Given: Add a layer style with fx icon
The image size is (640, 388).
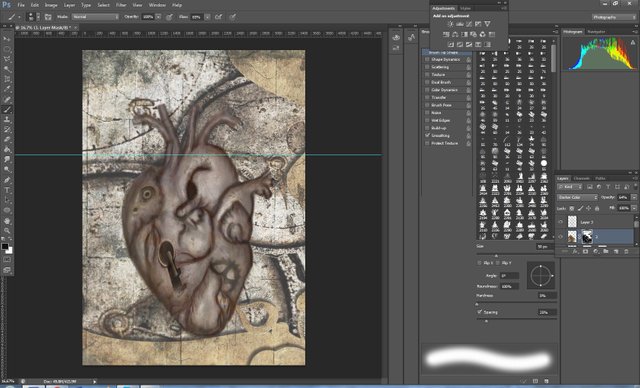Looking at the screenshot, I should coord(576,251).
